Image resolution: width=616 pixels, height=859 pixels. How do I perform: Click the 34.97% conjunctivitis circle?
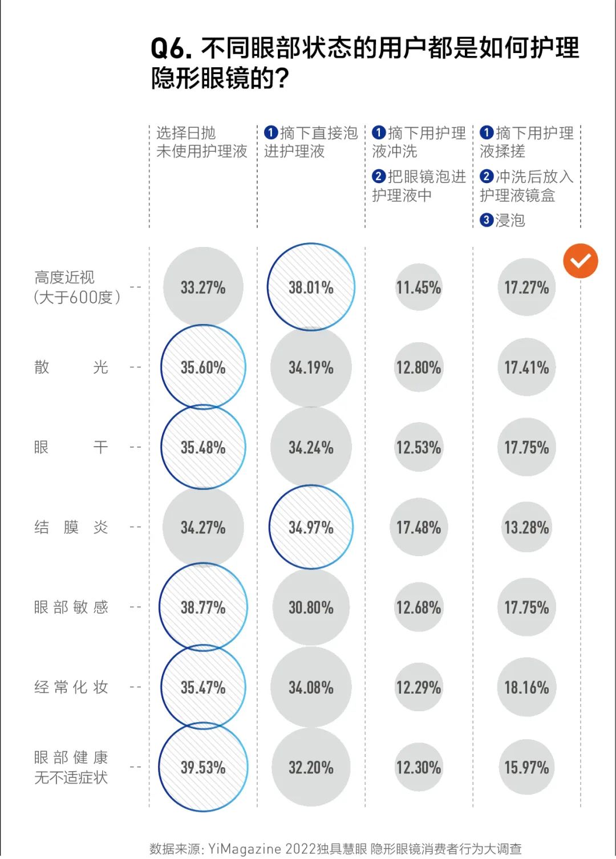[x=311, y=527]
